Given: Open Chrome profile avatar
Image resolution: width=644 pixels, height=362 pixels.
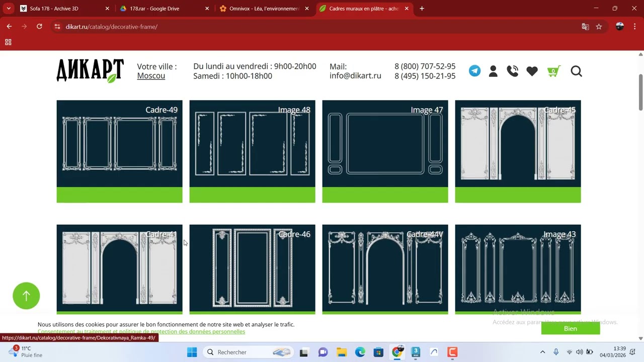Looking at the screenshot, I should coord(620,27).
